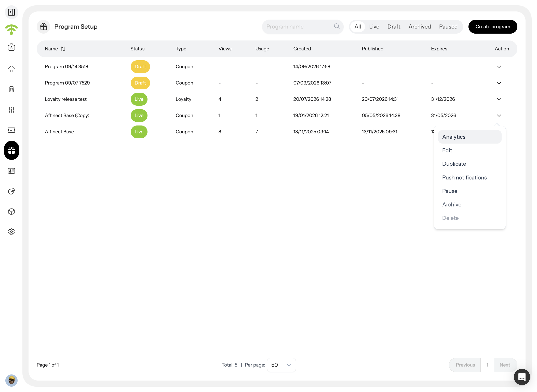The height and width of the screenshot is (392, 537).
Task: Expand actions for Program 09/14 3518
Action: pos(499,67)
